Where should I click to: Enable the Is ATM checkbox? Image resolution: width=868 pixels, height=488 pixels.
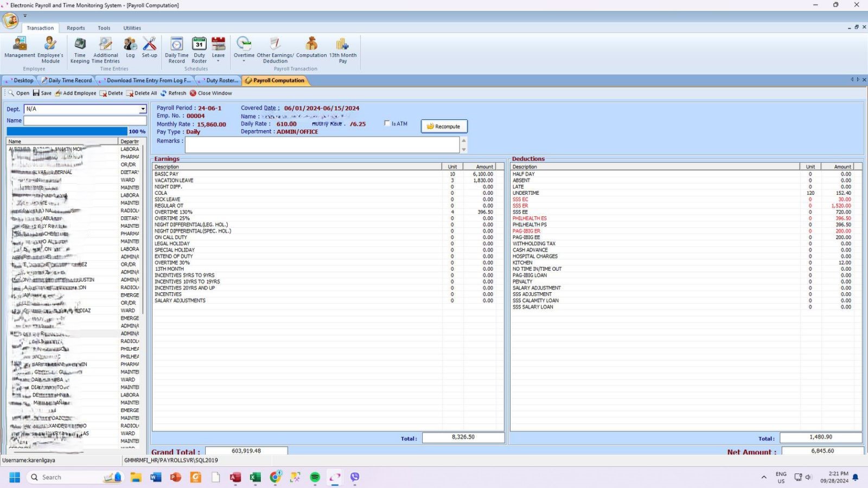(387, 124)
